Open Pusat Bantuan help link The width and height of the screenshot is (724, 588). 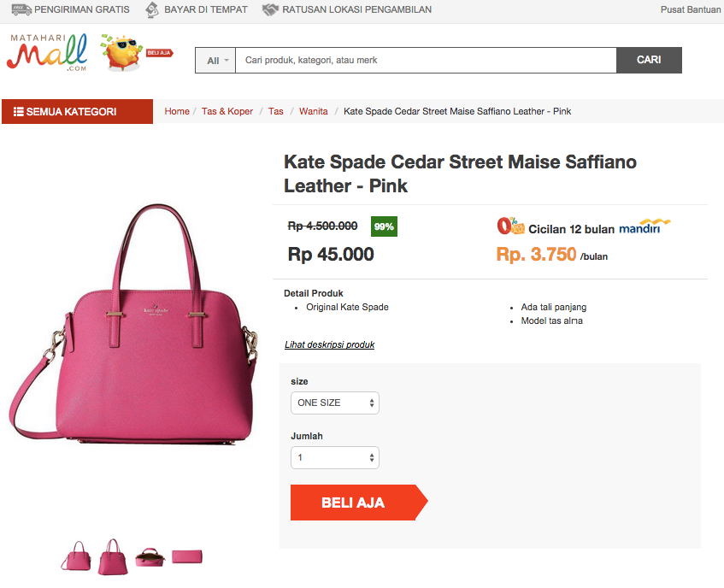click(x=691, y=9)
